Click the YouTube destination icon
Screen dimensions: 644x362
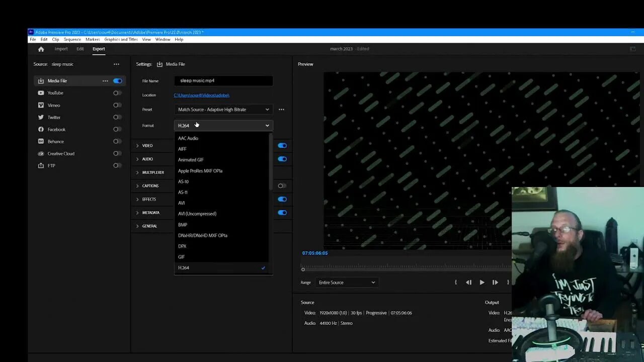[x=41, y=93]
